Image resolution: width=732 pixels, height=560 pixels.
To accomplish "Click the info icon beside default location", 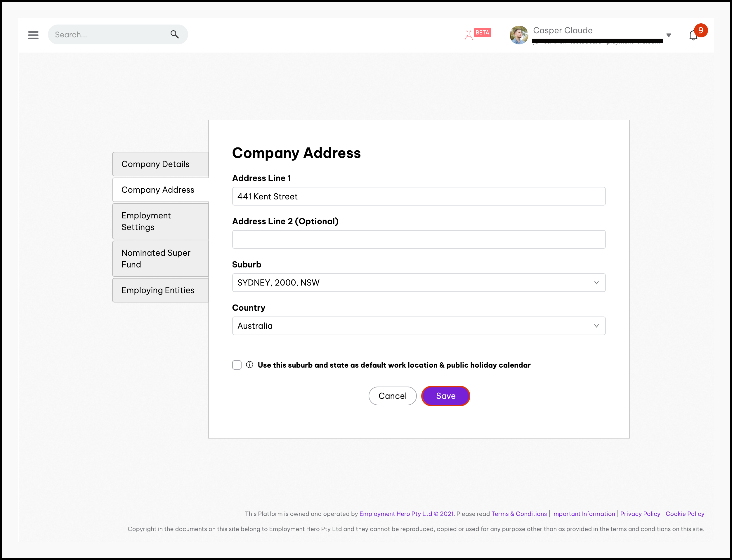I will (249, 365).
